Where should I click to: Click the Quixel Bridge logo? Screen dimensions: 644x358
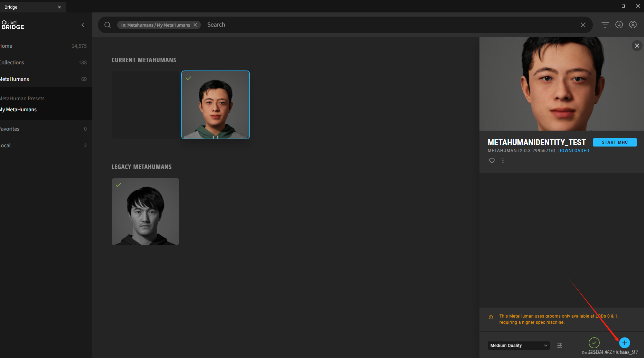click(13, 25)
